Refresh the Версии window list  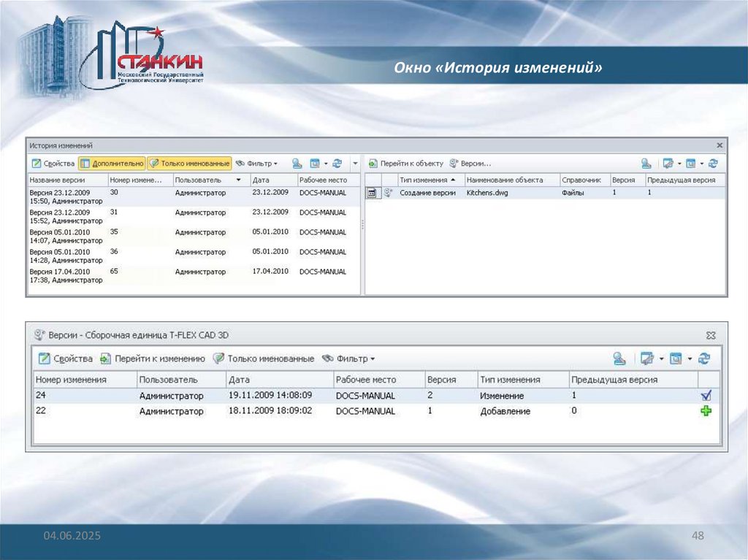click(704, 358)
